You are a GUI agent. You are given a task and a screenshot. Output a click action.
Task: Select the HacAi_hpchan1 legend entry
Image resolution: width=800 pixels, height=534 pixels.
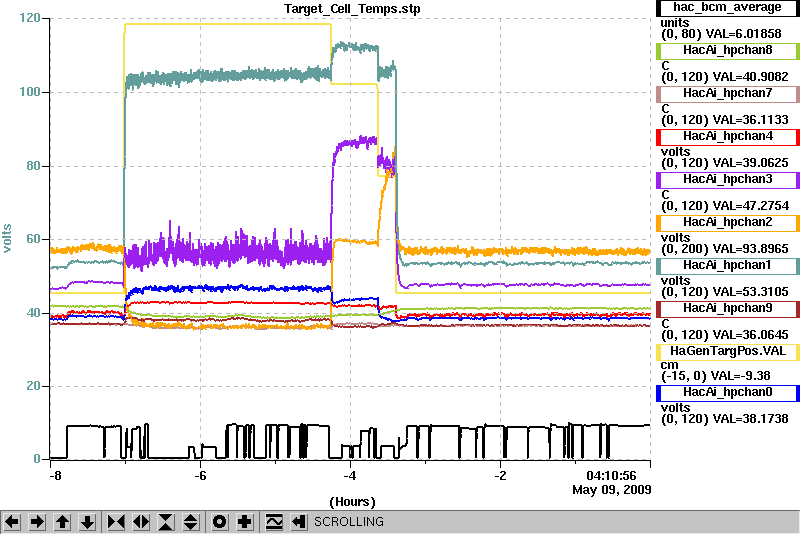click(727, 265)
